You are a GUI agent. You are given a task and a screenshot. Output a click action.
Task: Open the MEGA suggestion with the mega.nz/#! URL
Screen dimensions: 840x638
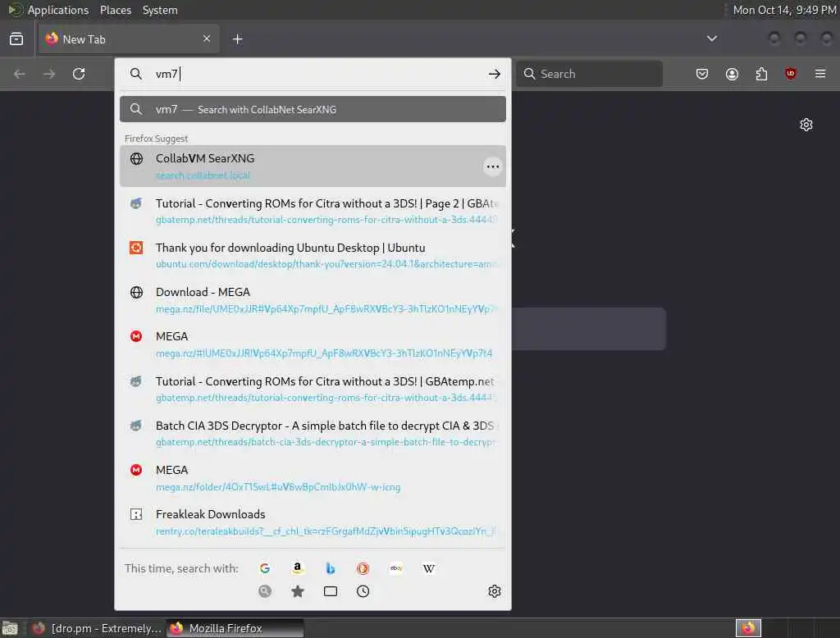point(313,344)
